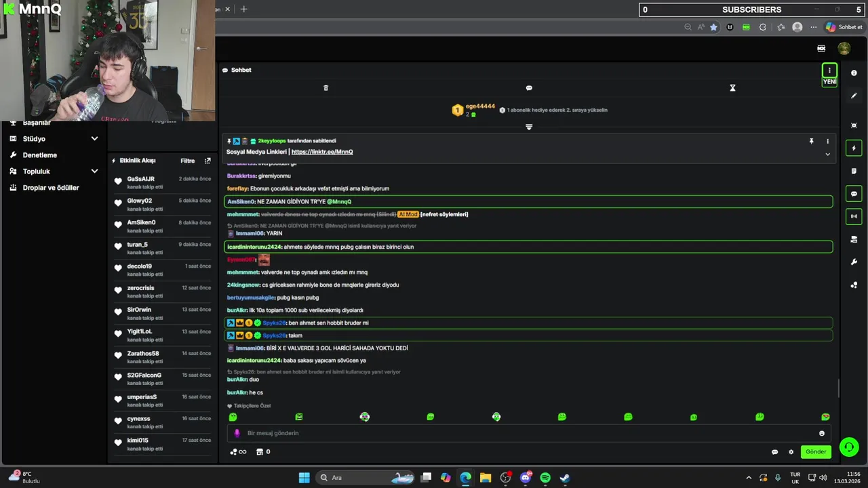Image resolution: width=868 pixels, height=488 pixels.
Task: Click the green KICK extension icon in toolbar
Action: tap(747, 27)
